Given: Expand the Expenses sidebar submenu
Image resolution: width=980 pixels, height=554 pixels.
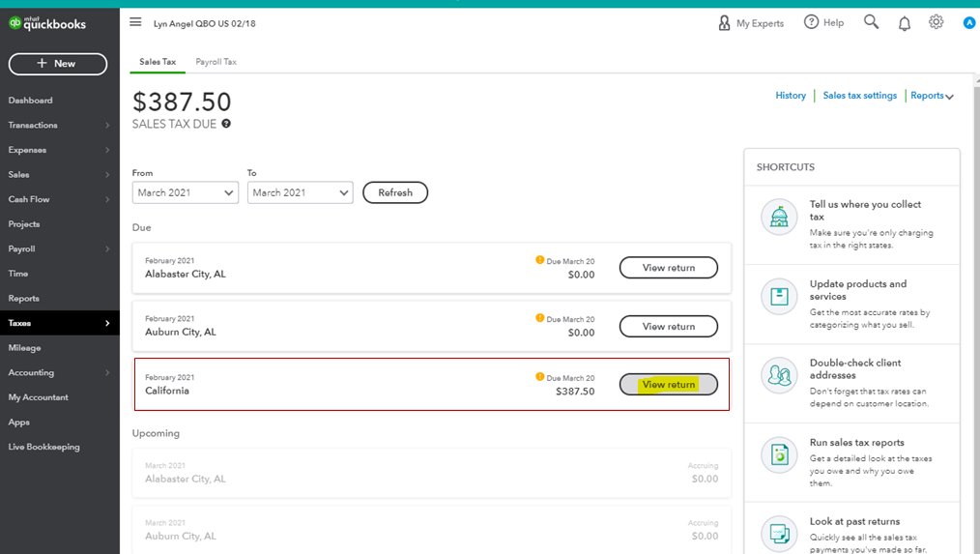Looking at the screenshot, I should click(107, 150).
